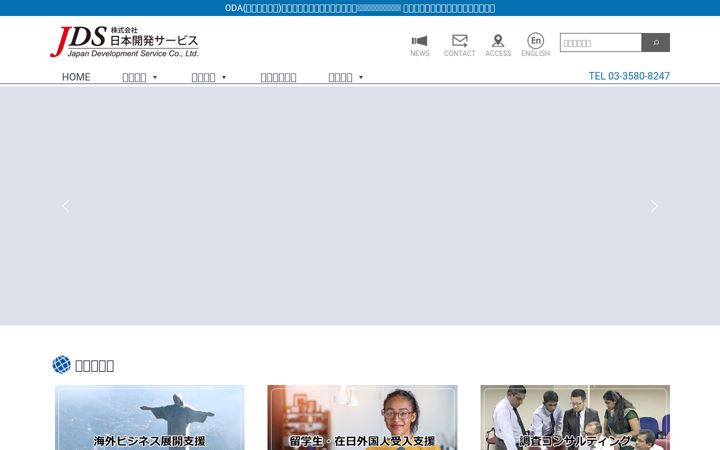Click the TEL 03-3580-8247 phone link
The image size is (720, 450).
click(x=629, y=76)
